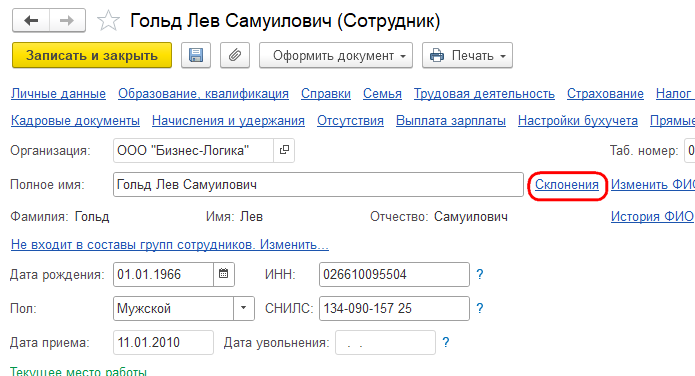
Task: Open Отсутствия link
Action: pos(350,121)
